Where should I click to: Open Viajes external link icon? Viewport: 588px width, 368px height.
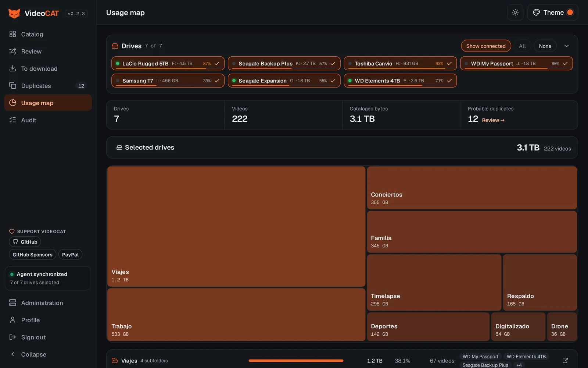pyautogui.click(x=565, y=361)
